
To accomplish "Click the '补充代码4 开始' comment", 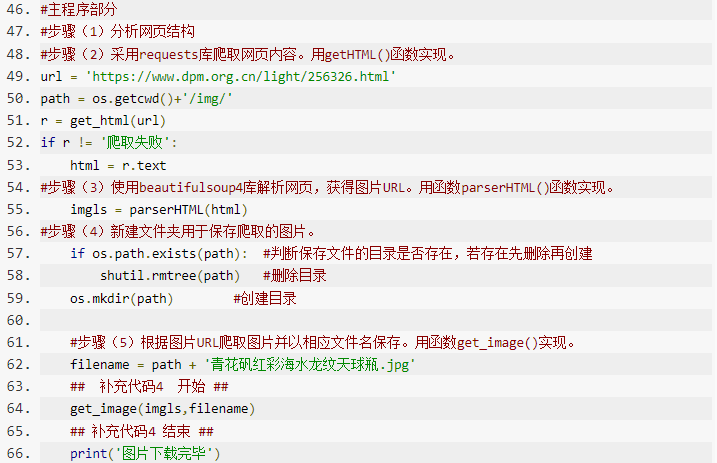I will click(x=150, y=387).
